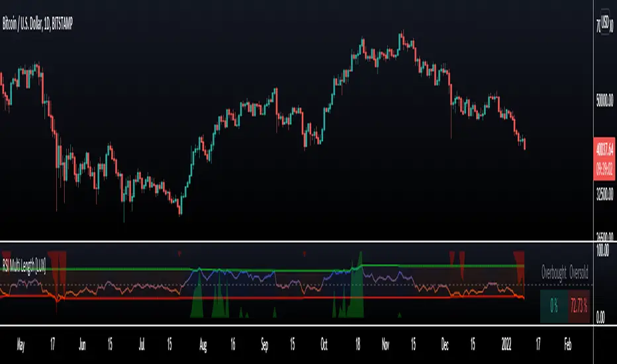This screenshot has height=364, width=617.
Task: Select the Oversold column header in table
Action: click(x=579, y=272)
